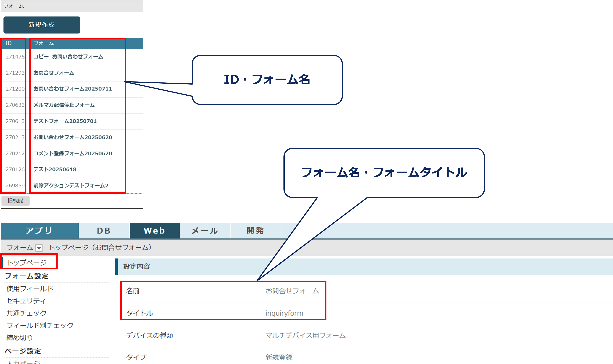Open テストフォーム20250701 form
Screen dimensions: 613x364
coord(65,121)
